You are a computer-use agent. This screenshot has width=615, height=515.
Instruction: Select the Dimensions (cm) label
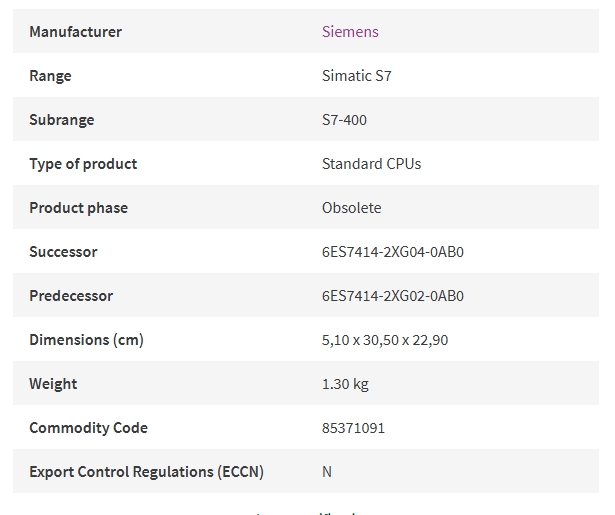point(86,340)
